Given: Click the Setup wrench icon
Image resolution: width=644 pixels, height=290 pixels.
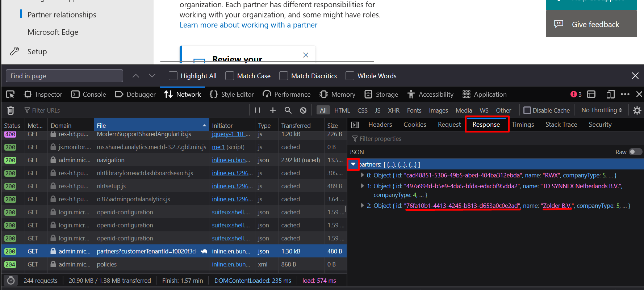Looking at the screenshot, I should point(14,51).
